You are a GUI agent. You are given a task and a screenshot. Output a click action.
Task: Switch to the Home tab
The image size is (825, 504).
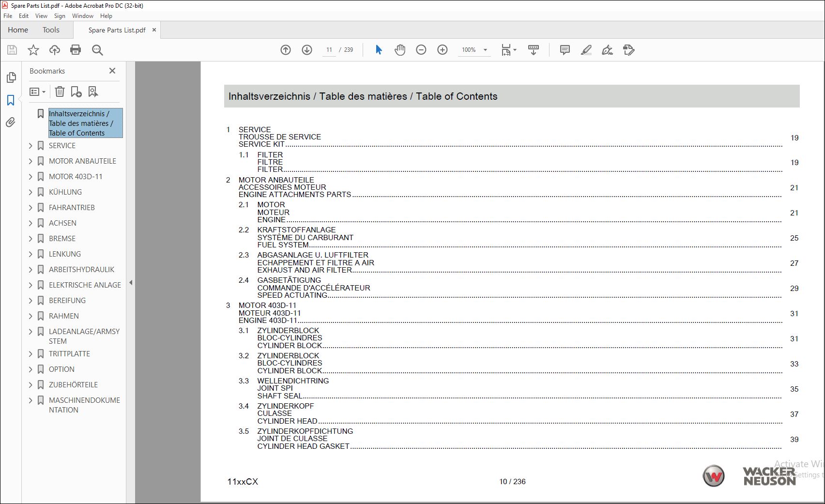coord(18,30)
